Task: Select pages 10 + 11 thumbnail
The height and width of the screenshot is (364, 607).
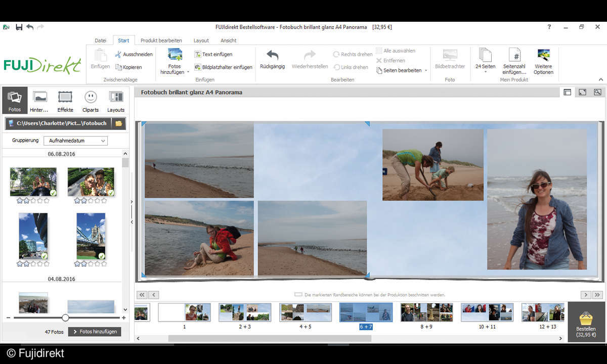Action: tap(487, 312)
